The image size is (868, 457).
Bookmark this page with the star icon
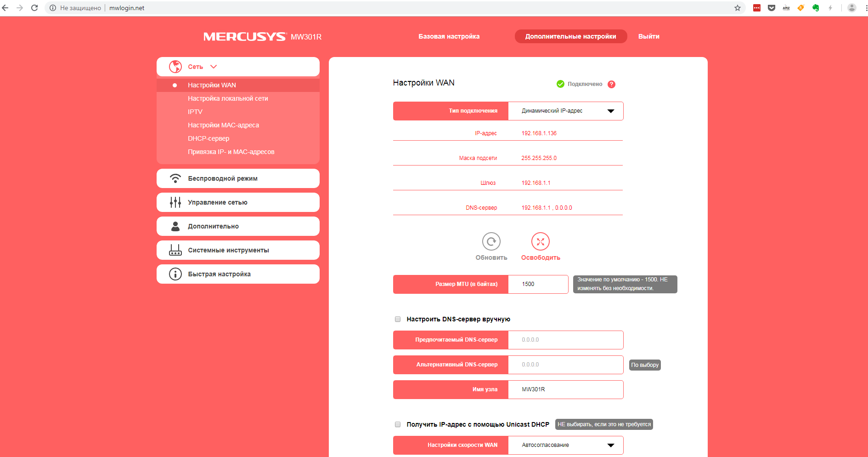coord(738,8)
